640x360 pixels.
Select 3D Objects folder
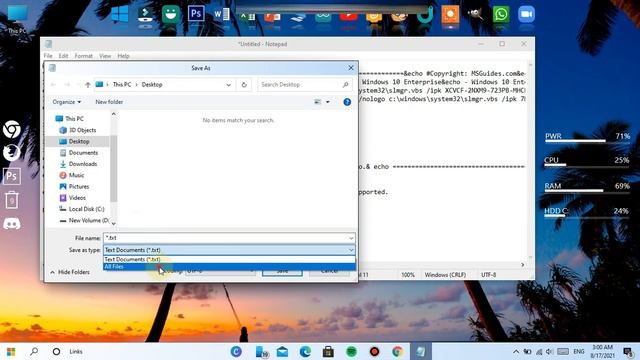(x=78, y=130)
